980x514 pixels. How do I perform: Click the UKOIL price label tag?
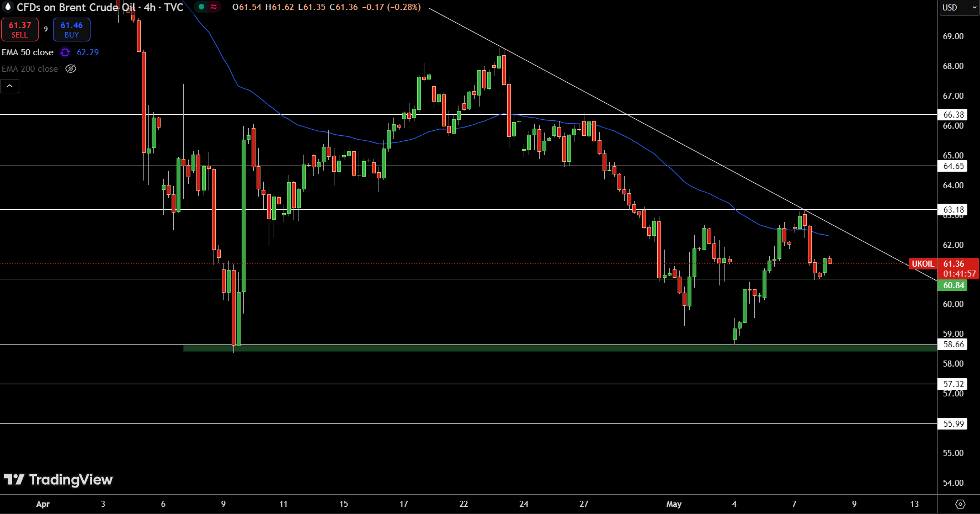tap(923, 264)
